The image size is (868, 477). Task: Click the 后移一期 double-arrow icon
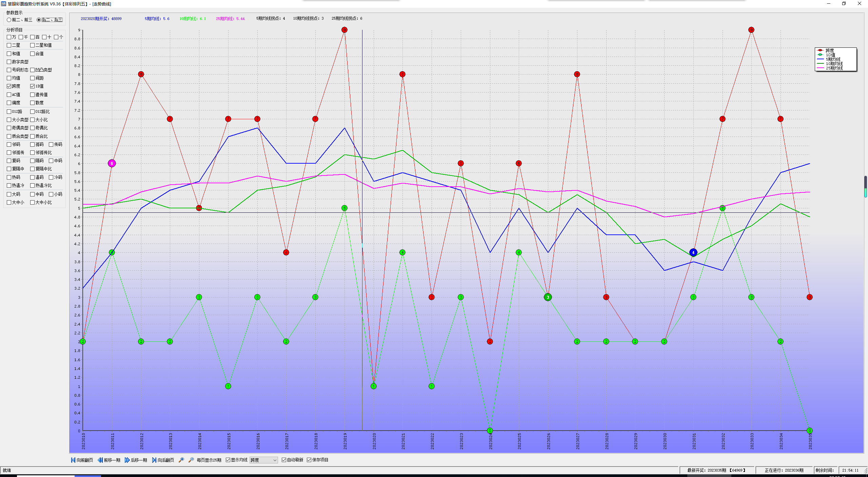click(127, 460)
